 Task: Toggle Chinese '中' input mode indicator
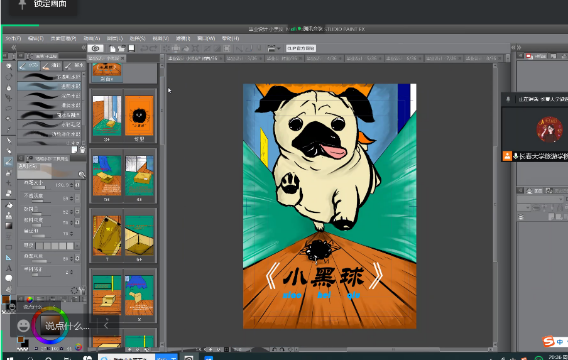coord(560,342)
